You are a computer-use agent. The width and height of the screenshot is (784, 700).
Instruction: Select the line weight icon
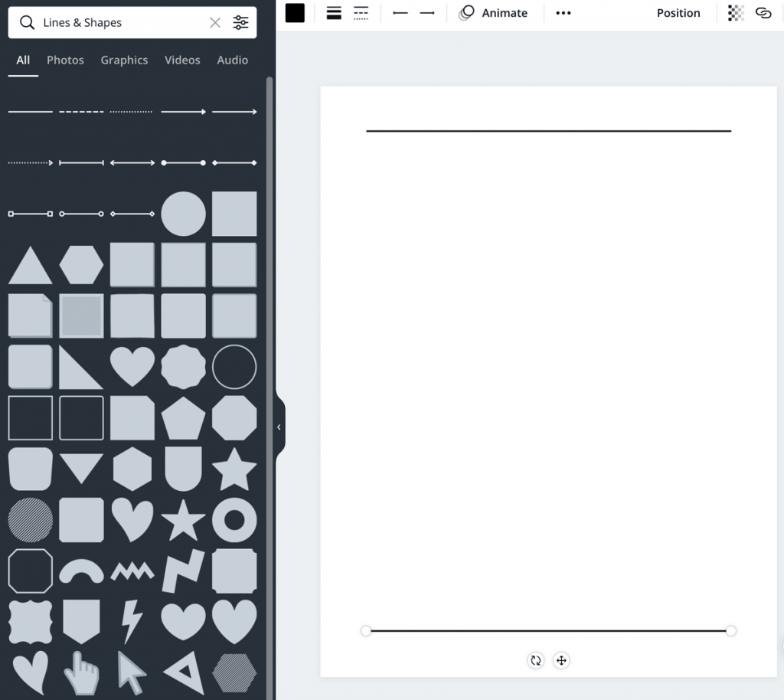pos(333,13)
